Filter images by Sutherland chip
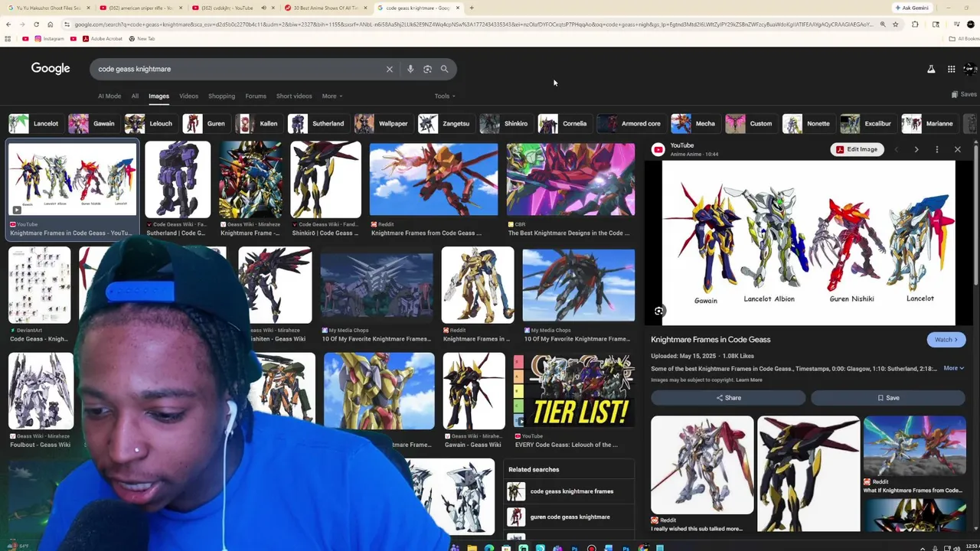 coord(317,123)
